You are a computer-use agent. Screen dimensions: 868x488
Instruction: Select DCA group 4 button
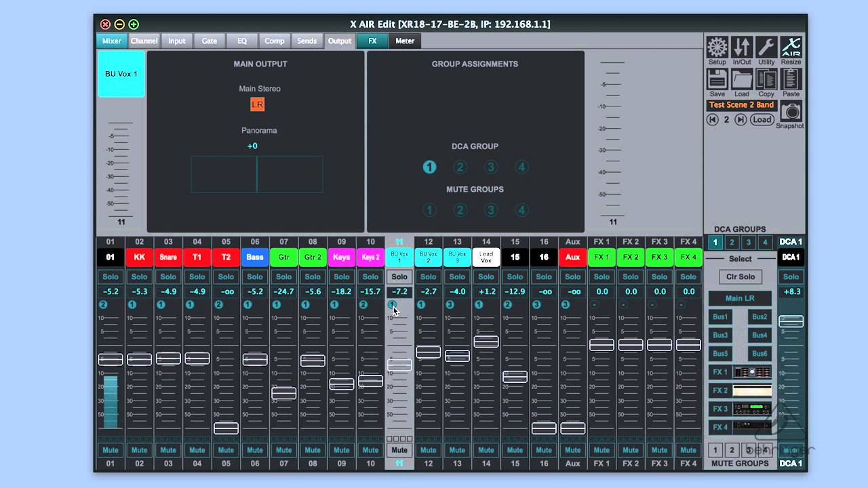click(765, 243)
